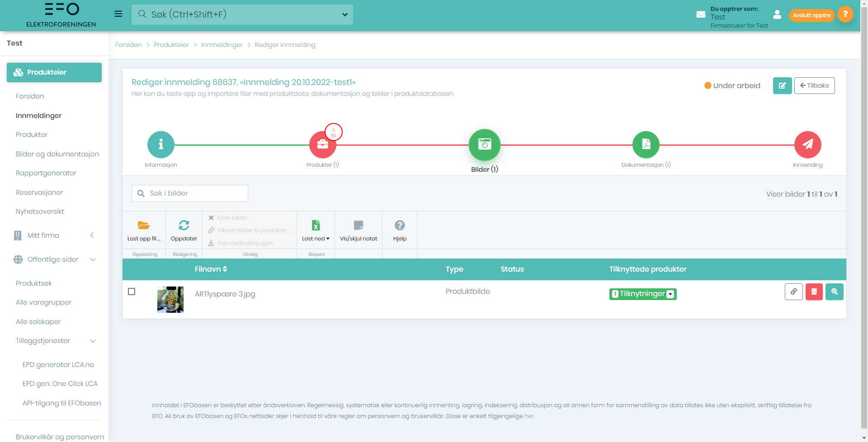
Task: Open the mail envelope icon
Action: point(701,14)
